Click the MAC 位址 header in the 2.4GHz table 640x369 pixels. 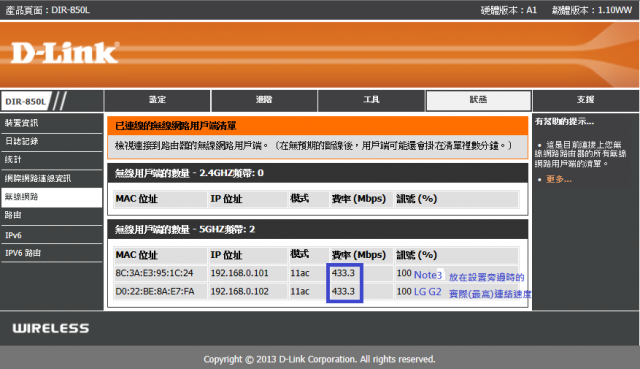137,199
